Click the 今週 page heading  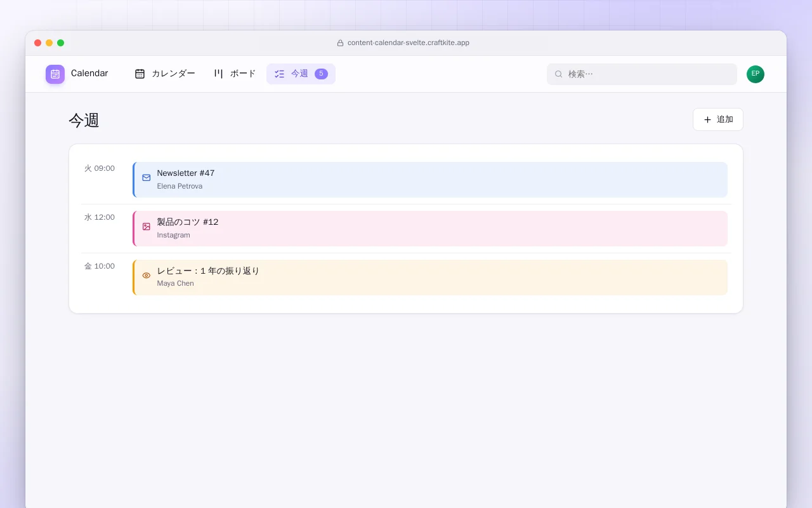tap(84, 121)
